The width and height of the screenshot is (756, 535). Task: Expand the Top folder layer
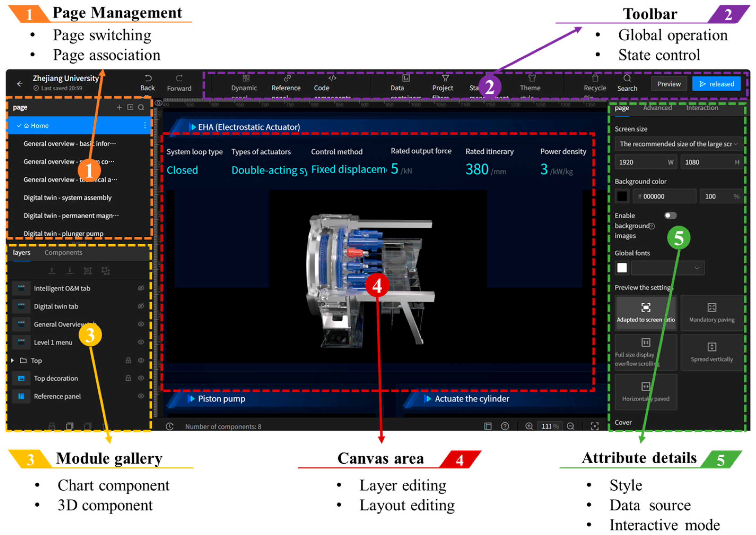(x=13, y=360)
